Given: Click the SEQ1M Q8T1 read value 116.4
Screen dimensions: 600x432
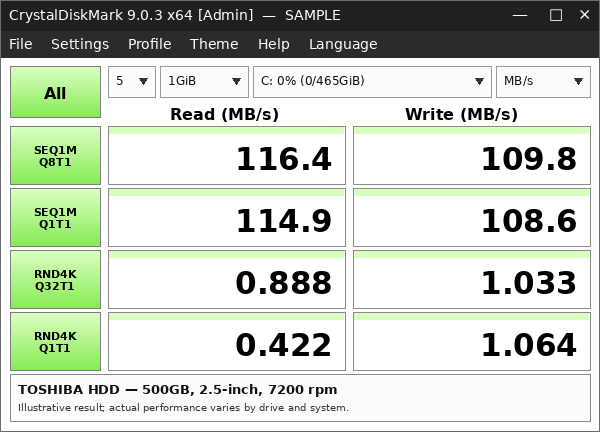Looking at the screenshot, I should pyautogui.click(x=227, y=156).
